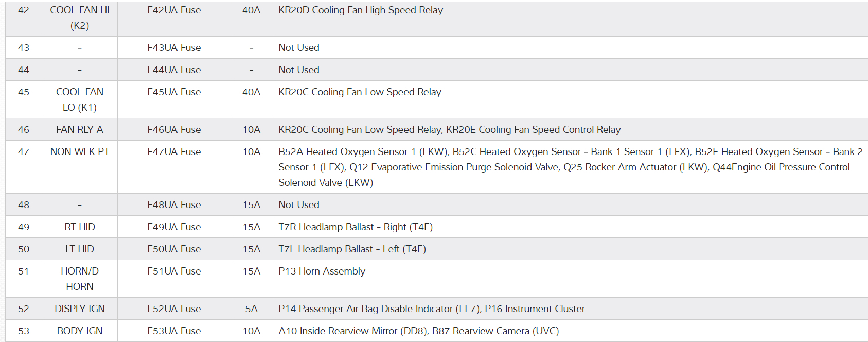Click P13 Horn Assembly text
This screenshot has width=868, height=342.
click(x=322, y=271)
